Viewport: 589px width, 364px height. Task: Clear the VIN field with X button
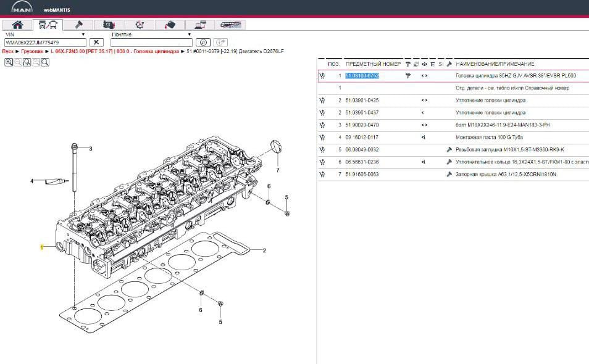(96, 43)
